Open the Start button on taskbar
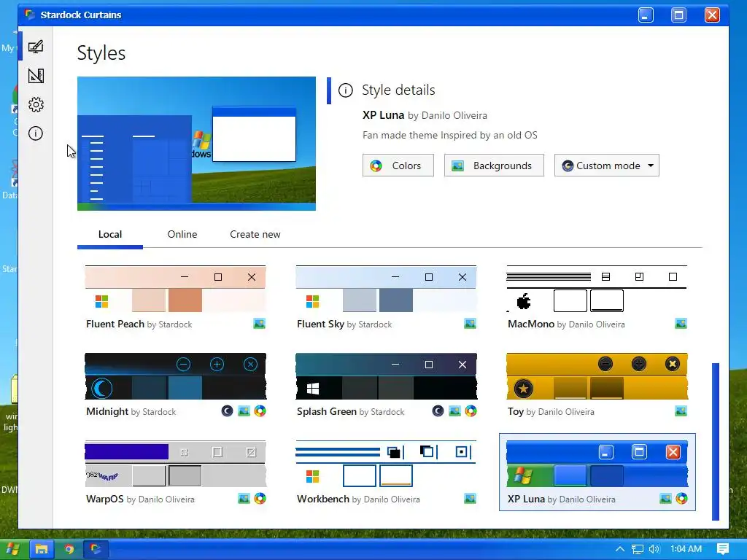 (x=12, y=549)
